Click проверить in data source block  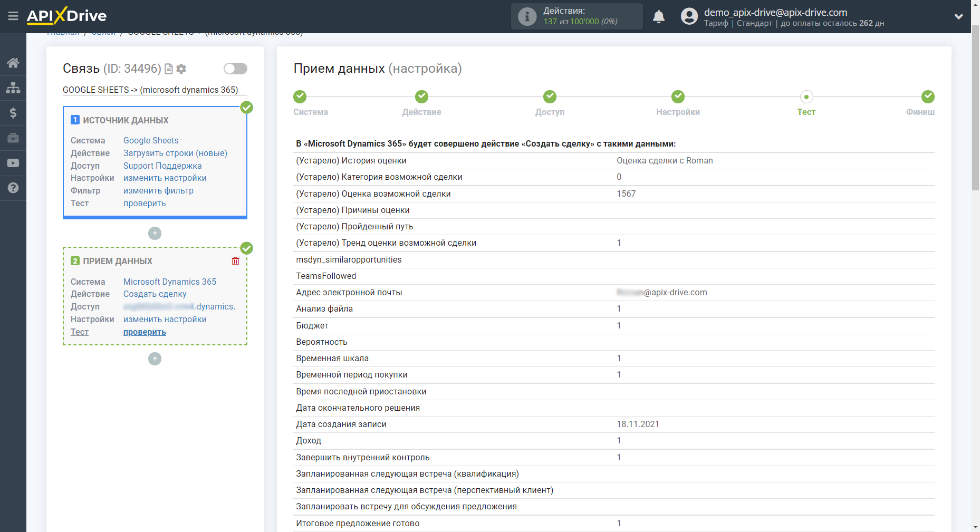click(x=145, y=204)
